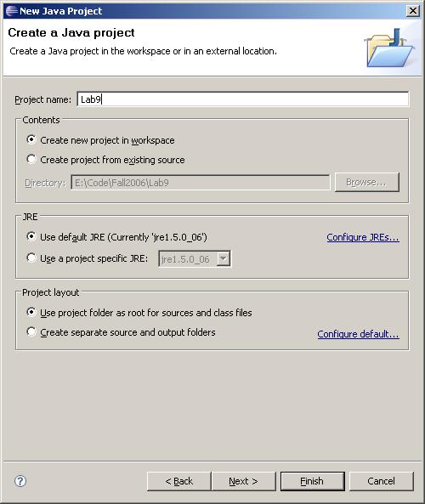The width and height of the screenshot is (425, 504).
Task: Click the Directory path field
Action: pos(201,183)
